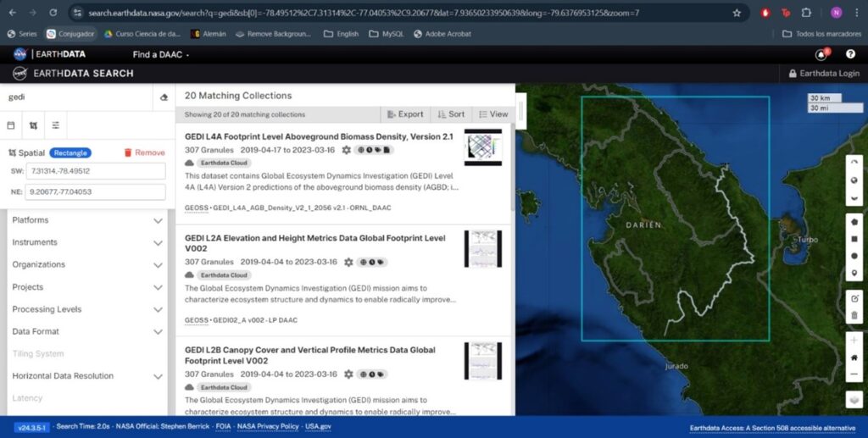
Task: Select the draw rectangle map tool
Action: pyautogui.click(x=854, y=238)
